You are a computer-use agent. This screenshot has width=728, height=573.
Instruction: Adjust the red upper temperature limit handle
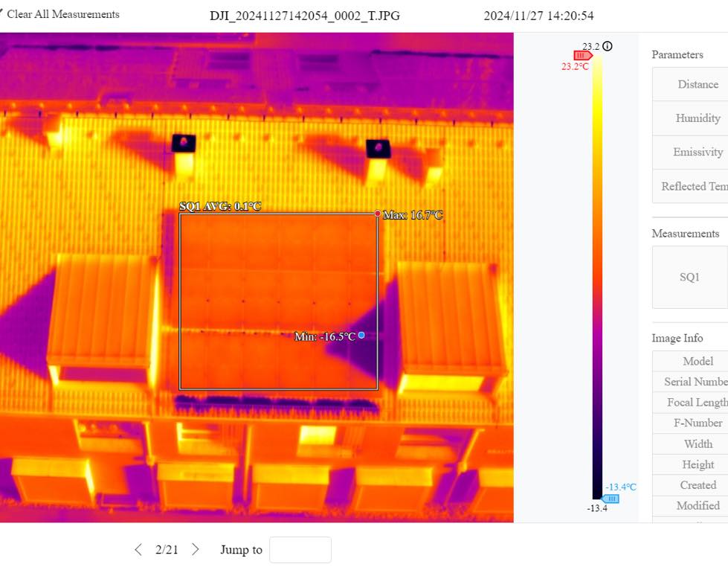(583, 55)
